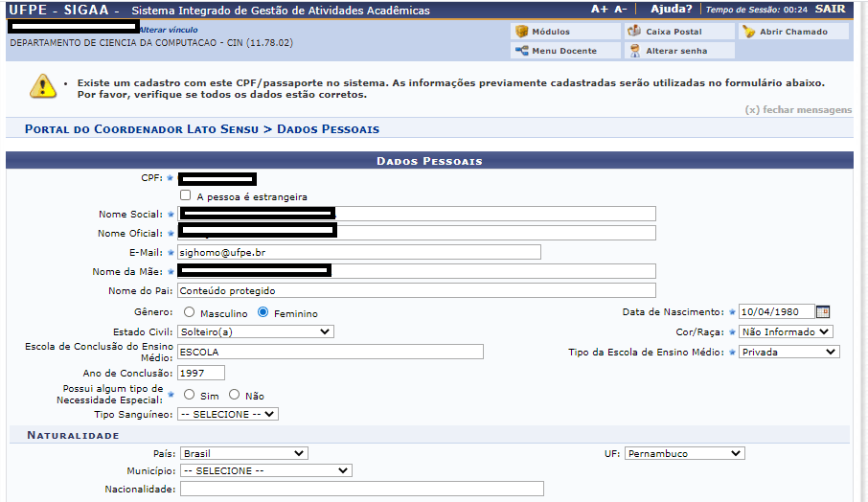Click the E-Mail input field
868x502 pixels.
click(x=359, y=252)
